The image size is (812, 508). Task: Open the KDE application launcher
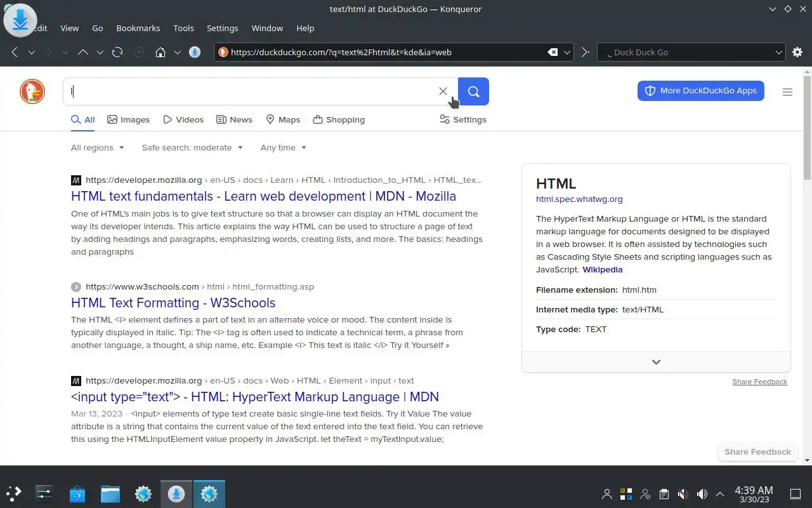point(14,493)
